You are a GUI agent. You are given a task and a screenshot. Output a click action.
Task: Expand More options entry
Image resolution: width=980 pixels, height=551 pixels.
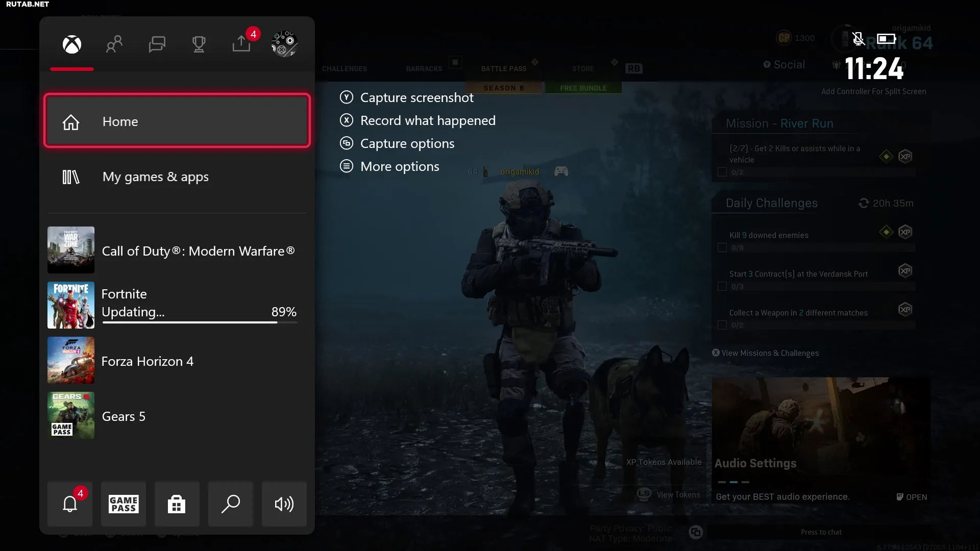[399, 166]
